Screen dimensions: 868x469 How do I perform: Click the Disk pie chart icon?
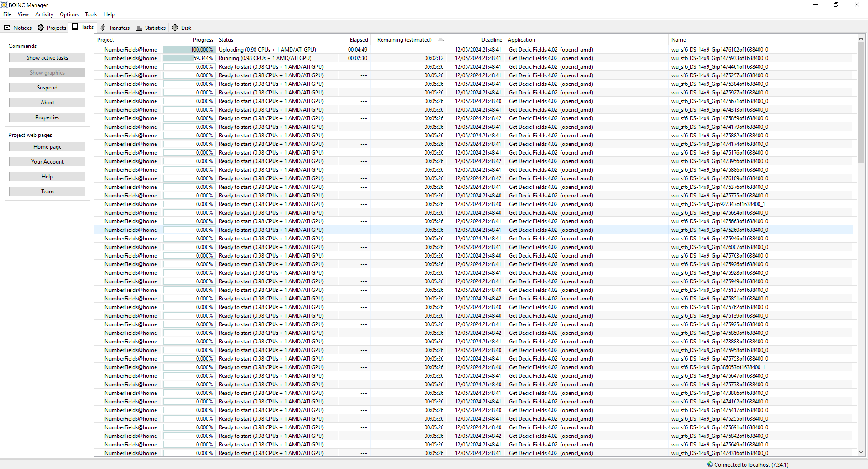[x=175, y=28]
